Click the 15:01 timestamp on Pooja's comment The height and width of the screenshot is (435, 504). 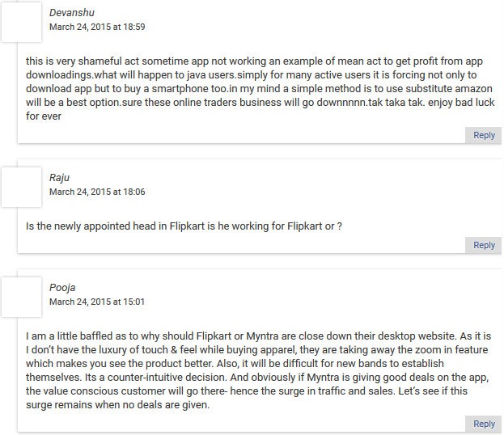pyautogui.click(x=97, y=302)
